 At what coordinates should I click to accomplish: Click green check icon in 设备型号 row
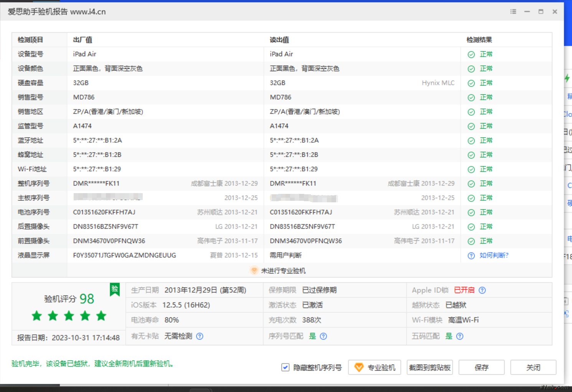click(471, 54)
